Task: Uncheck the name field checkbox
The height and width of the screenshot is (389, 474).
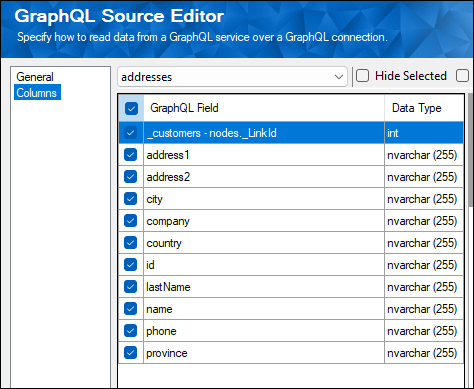Action: (x=130, y=309)
